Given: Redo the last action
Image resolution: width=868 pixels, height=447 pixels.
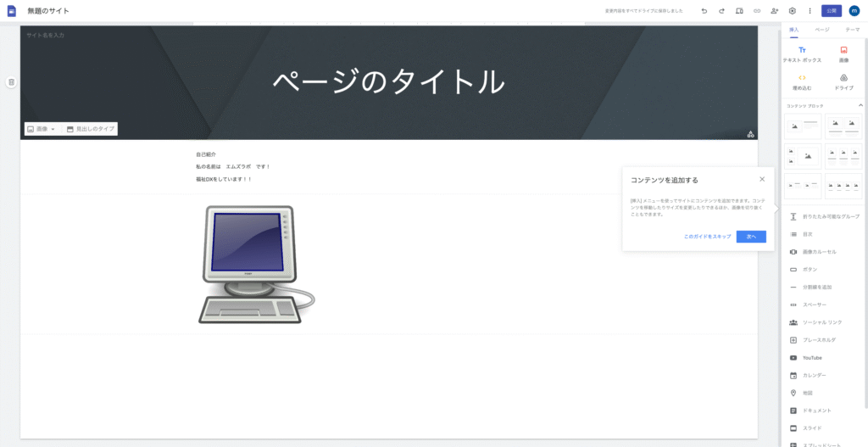Looking at the screenshot, I should tap(721, 10).
